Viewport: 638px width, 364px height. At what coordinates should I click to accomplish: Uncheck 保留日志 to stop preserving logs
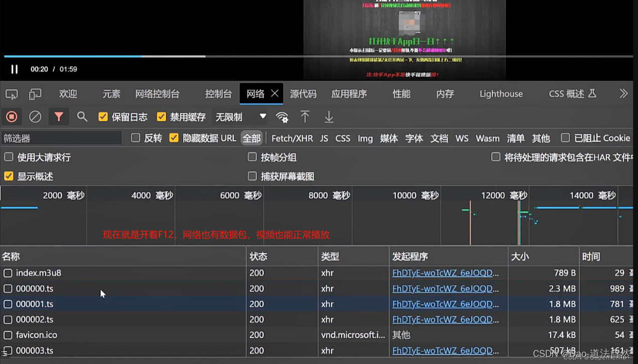pyautogui.click(x=103, y=116)
